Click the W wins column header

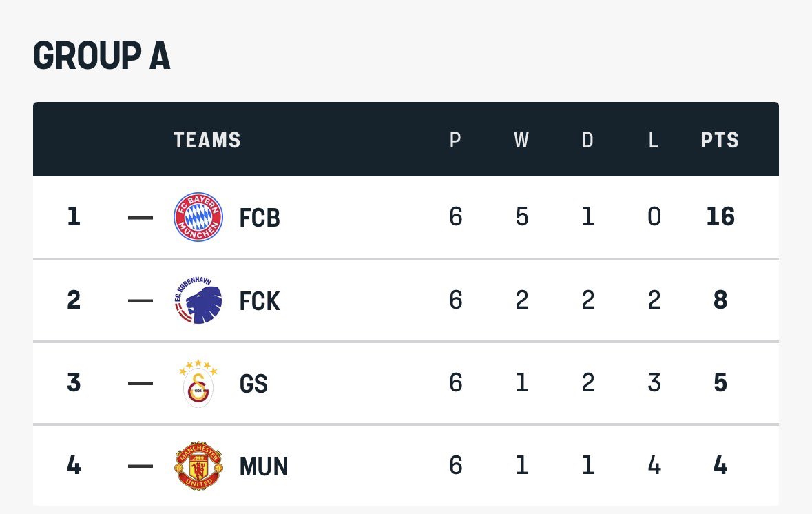point(521,141)
